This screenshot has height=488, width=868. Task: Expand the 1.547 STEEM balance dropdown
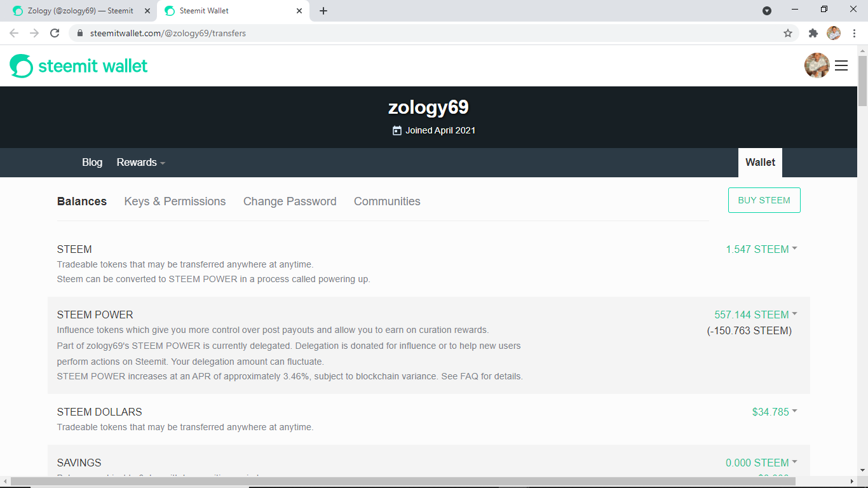[x=761, y=249]
